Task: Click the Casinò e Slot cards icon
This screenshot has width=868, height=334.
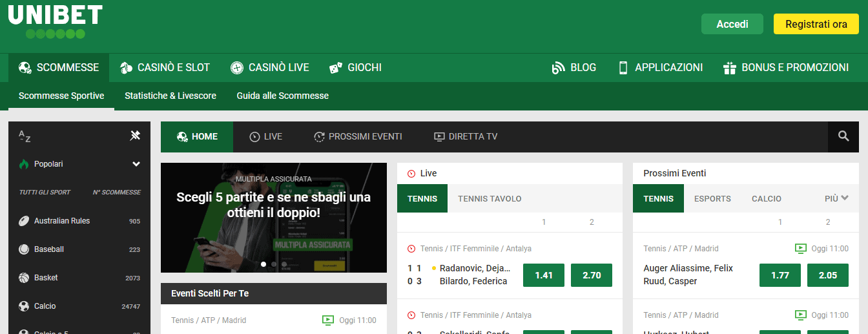Action: [x=126, y=68]
